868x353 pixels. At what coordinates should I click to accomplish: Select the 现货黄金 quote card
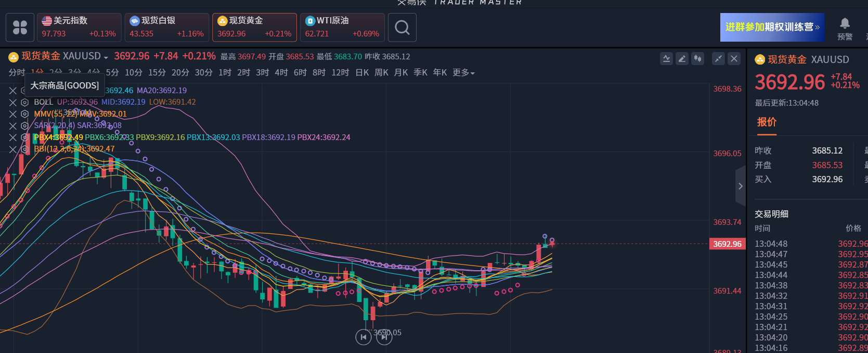pyautogui.click(x=255, y=27)
